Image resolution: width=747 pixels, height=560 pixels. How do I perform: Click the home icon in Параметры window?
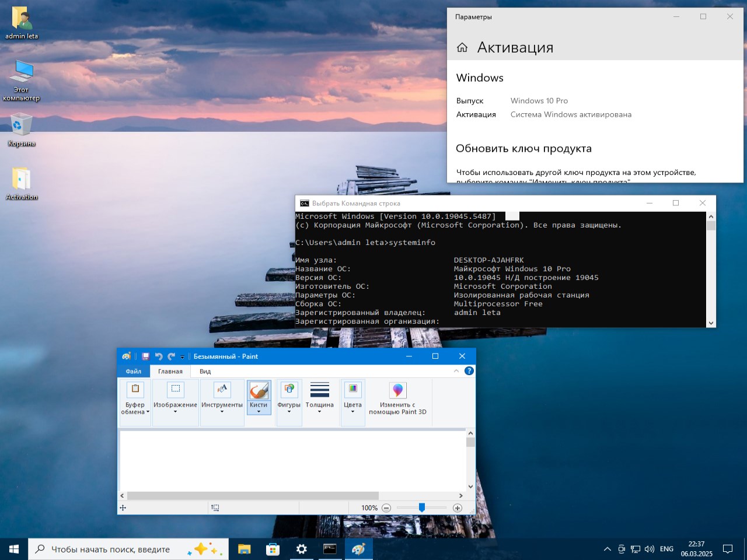pyautogui.click(x=462, y=48)
